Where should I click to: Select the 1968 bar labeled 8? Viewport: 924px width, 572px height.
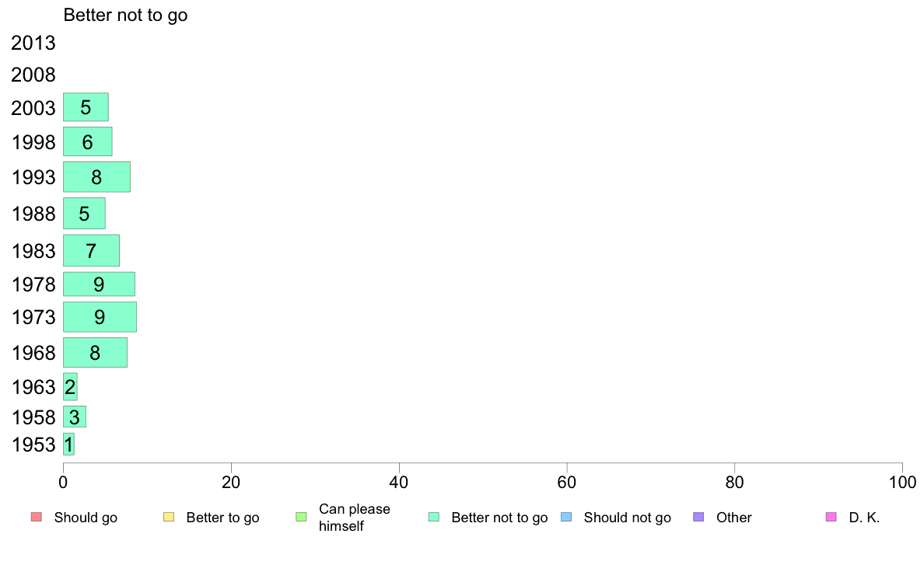coord(96,352)
